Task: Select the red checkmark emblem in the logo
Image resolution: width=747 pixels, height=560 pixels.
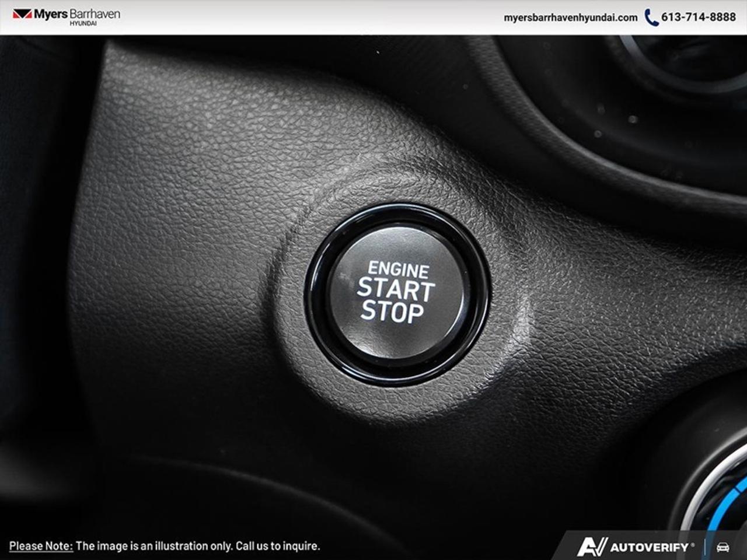Action: pos(22,14)
